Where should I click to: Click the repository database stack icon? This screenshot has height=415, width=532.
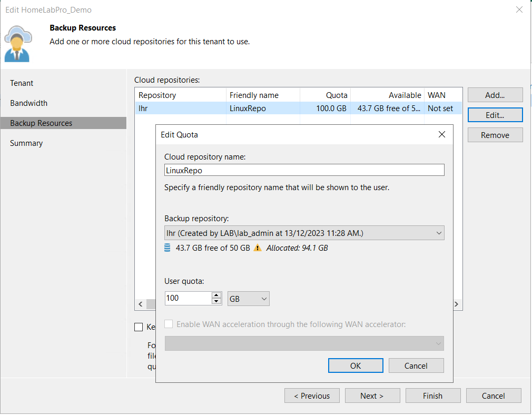(168, 248)
